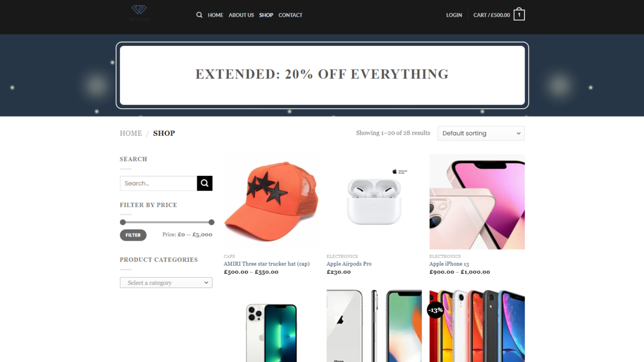Viewport: 644px width, 362px height.
Task: Click the right price slider handle
Action: [x=211, y=222]
